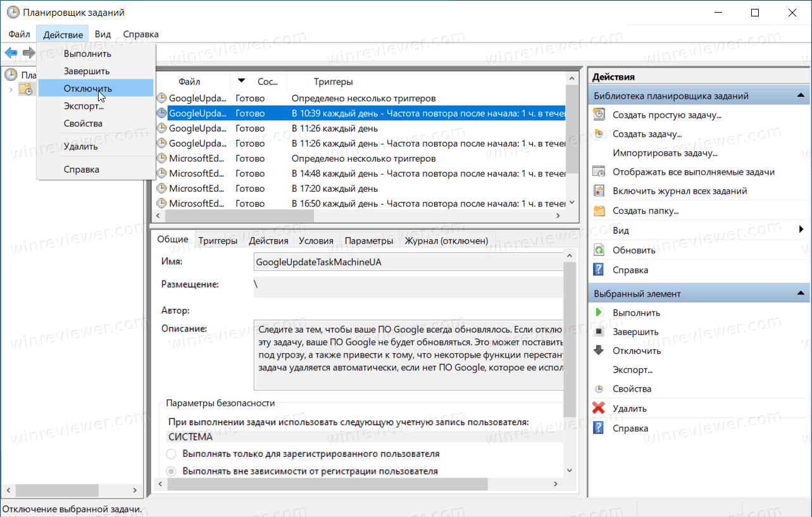Click the forward arrow toolbar icon
This screenshot has width=812, height=517.
(28, 53)
